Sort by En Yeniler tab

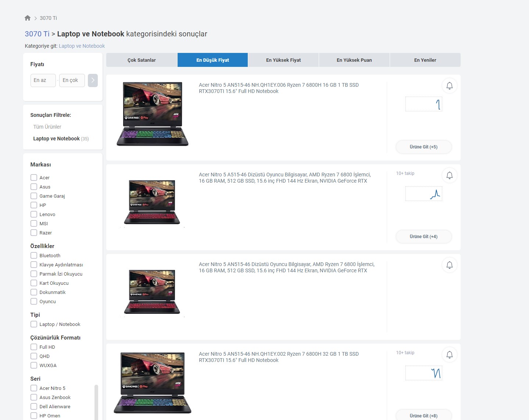(x=425, y=60)
